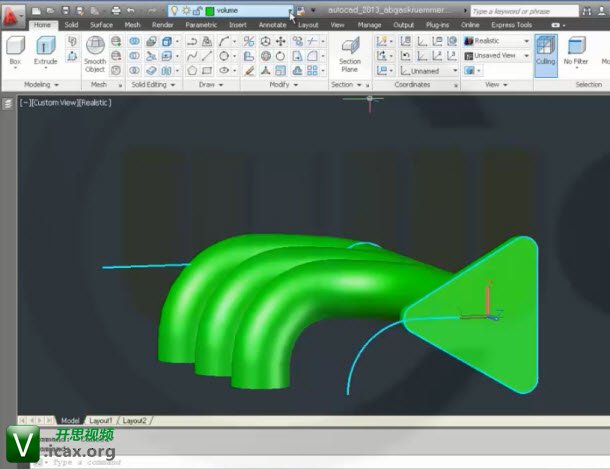This screenshot has height=469, width=610.
Task: Toggle the Culling selection option
Action: click(545, 50)
